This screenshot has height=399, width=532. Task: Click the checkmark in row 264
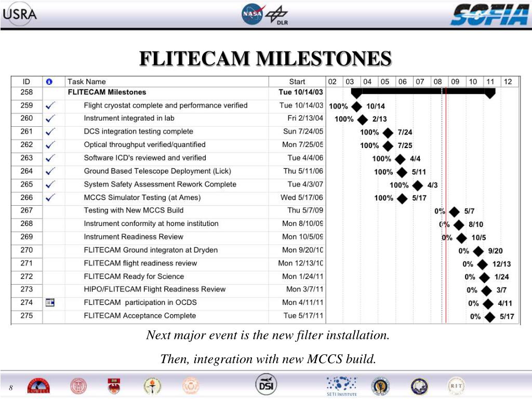click(x=50, y=171)
